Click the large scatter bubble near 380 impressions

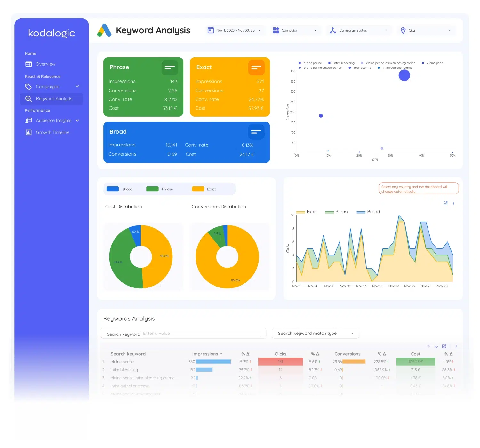[404, 75]
